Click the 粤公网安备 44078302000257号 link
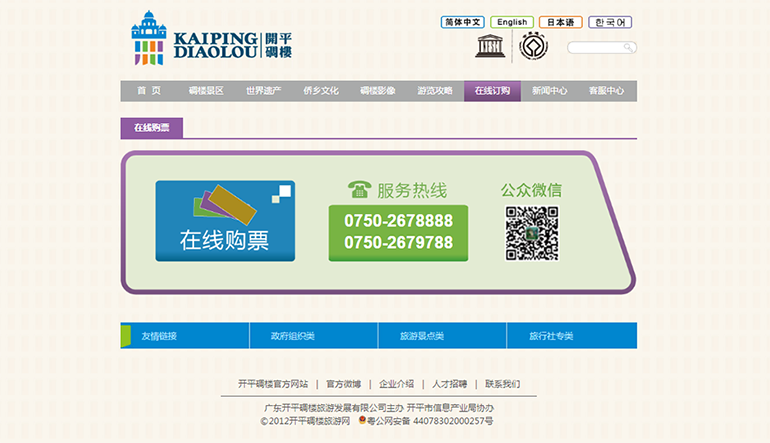The image size is (770, 443). [x=430, y=421]
